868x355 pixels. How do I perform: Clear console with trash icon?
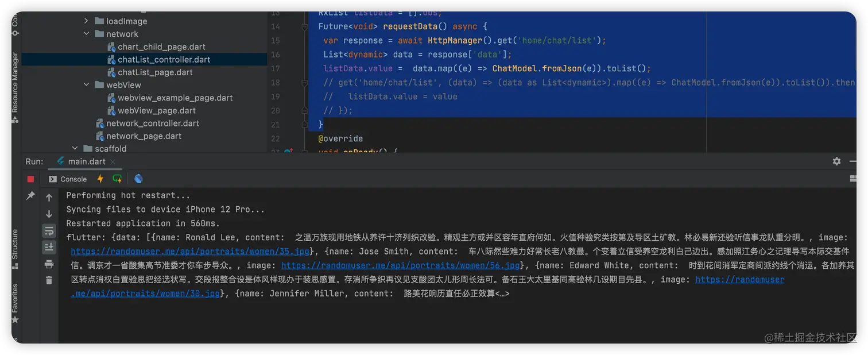(49, 280)
